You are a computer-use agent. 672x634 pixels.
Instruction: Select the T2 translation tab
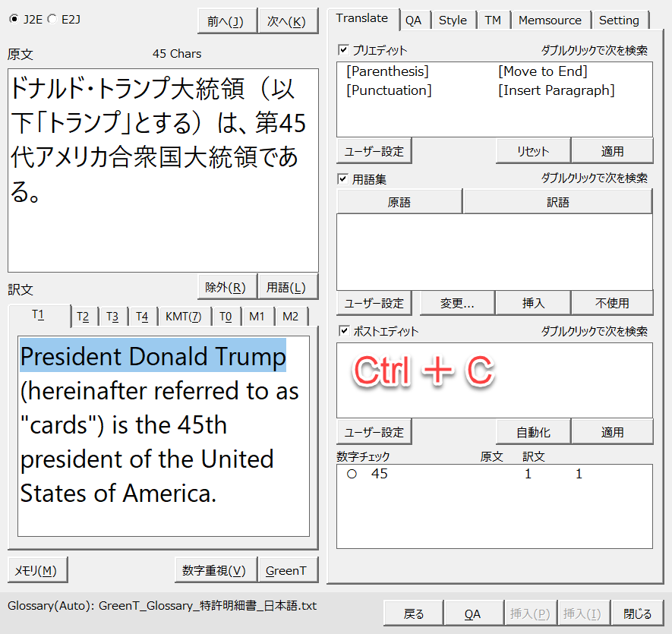click(x=83, y=316)
